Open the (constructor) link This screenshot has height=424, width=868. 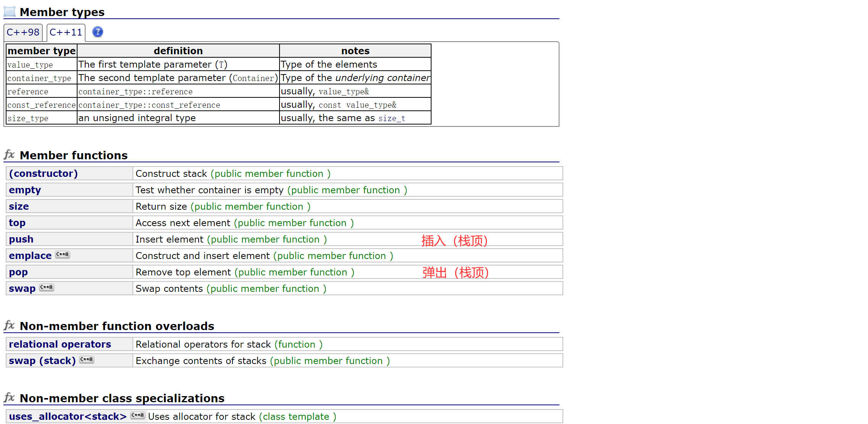(x=43, y=173)
